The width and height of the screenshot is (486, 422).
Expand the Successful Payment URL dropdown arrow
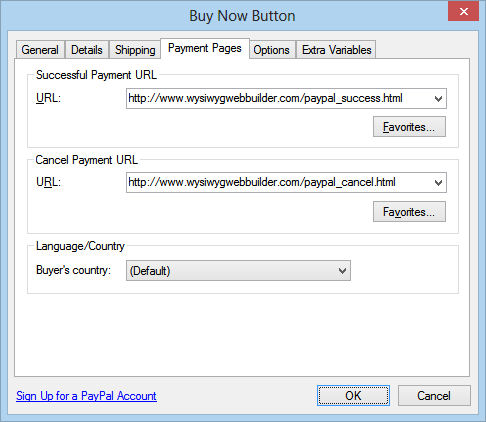coord(438,99)
